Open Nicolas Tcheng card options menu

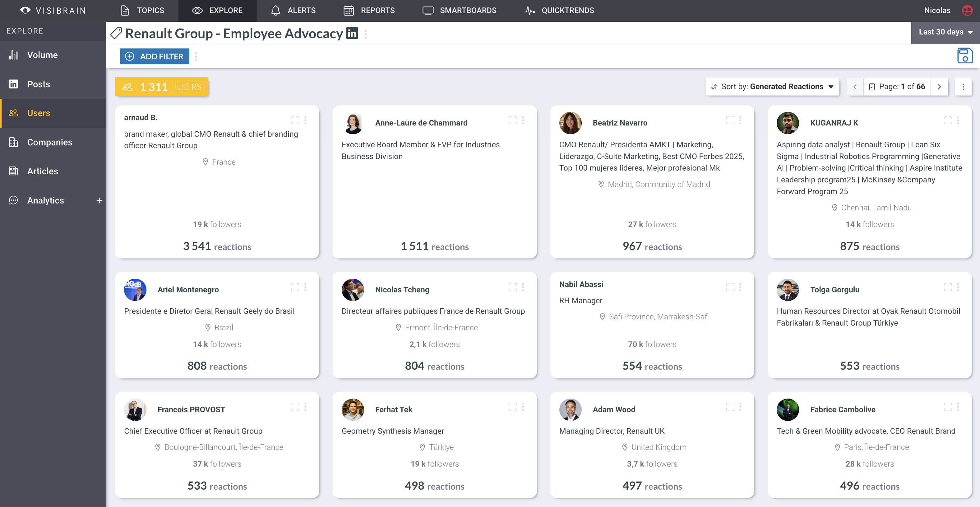(523, 287)
